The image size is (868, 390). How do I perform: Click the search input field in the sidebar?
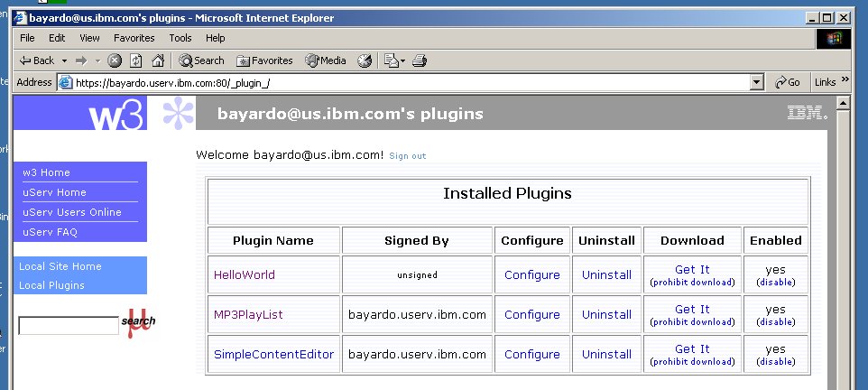tap(69, 326)
